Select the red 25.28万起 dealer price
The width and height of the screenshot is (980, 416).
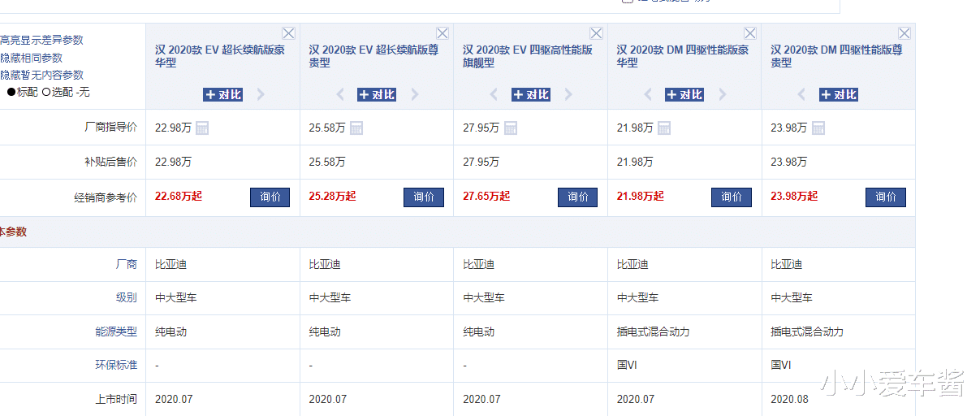(x=332, y=196)
